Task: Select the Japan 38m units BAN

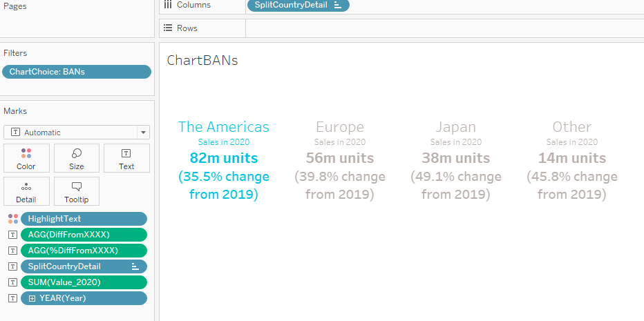Action: coord(455,158)
